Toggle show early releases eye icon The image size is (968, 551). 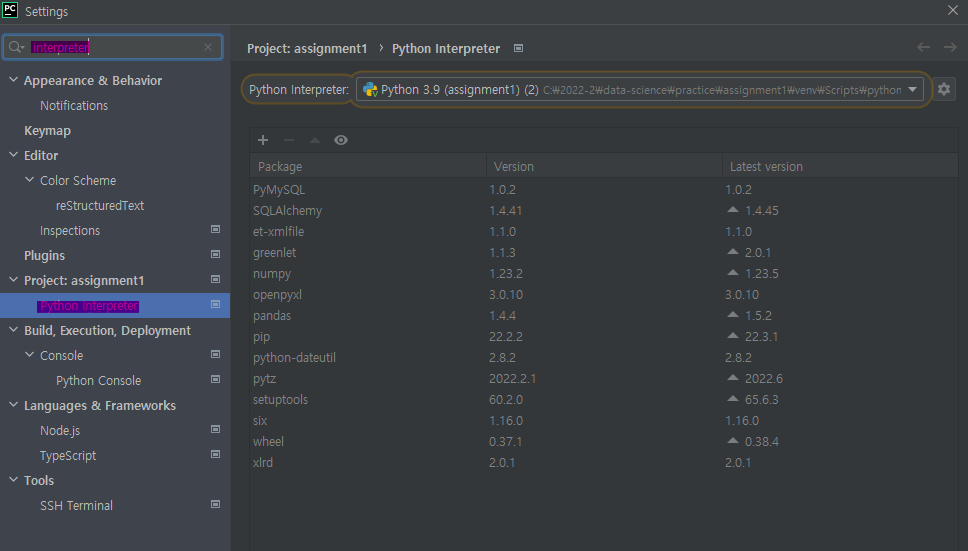tap(341, 140)
